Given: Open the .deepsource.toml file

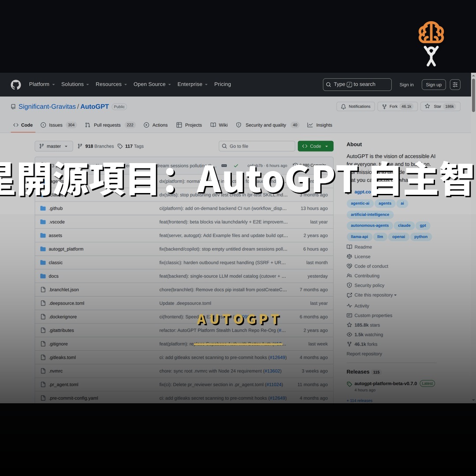Looking at the screenshot, I should point(67,303).
